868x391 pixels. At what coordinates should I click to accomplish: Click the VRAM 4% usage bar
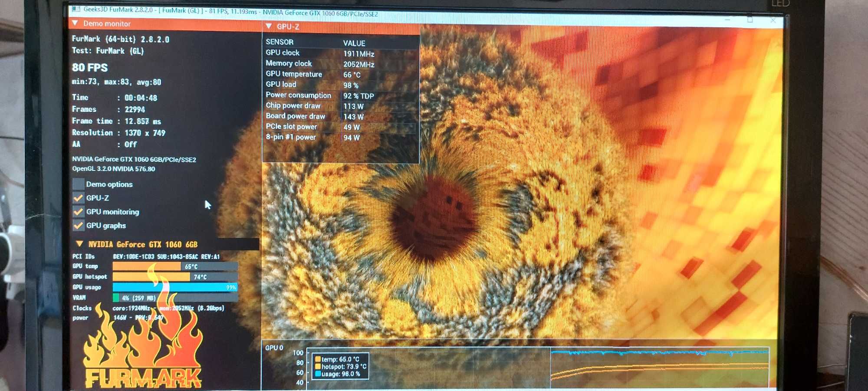tap(175, 298)
